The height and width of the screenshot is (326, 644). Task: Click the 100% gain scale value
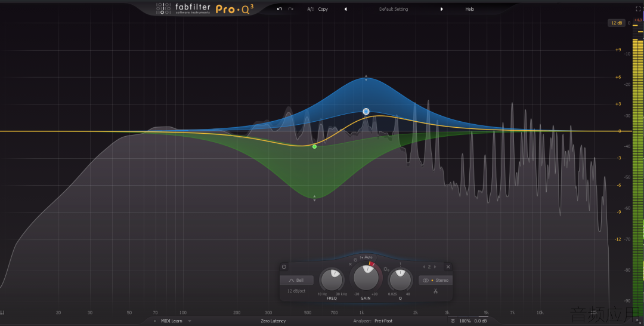click(x=465, y=321)
